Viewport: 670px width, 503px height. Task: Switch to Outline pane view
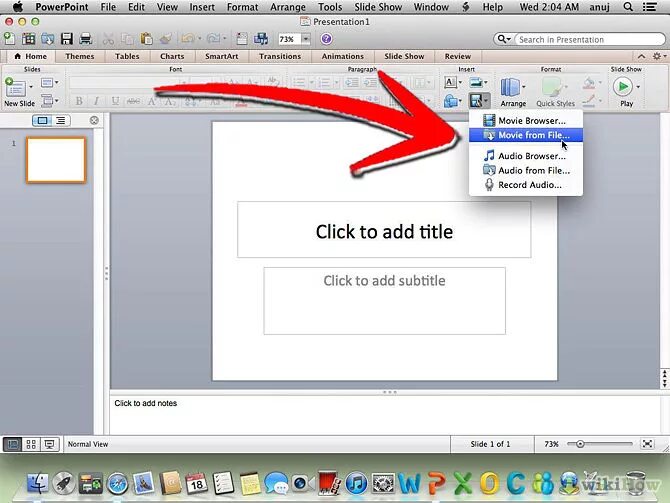(x=61, y=121)
